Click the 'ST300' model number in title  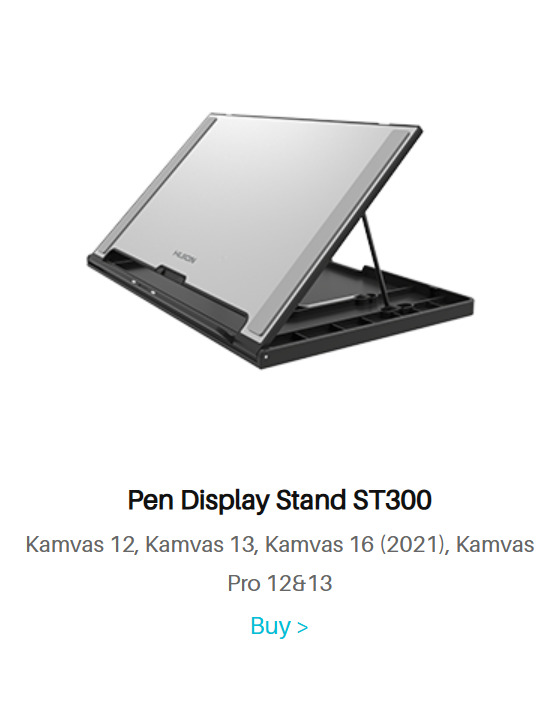click(392, 500)
